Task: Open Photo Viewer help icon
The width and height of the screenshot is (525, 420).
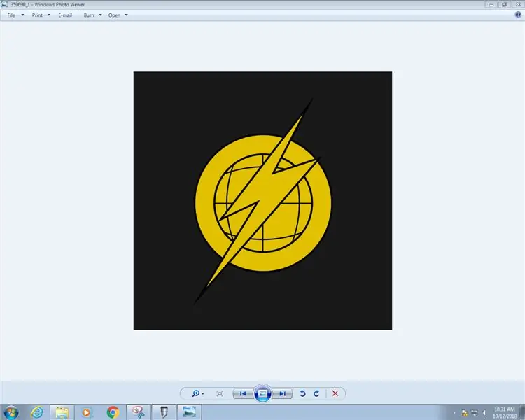Action: click(x=518, y=15)
